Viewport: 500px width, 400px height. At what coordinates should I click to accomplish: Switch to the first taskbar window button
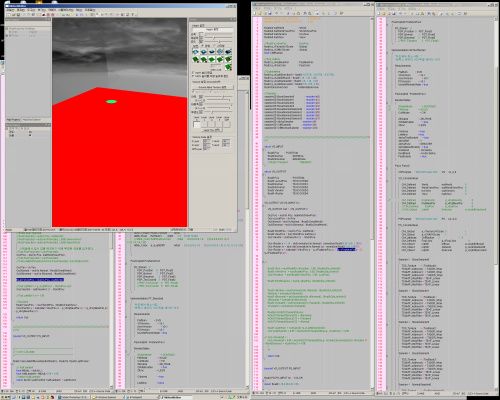coord(73,397)
